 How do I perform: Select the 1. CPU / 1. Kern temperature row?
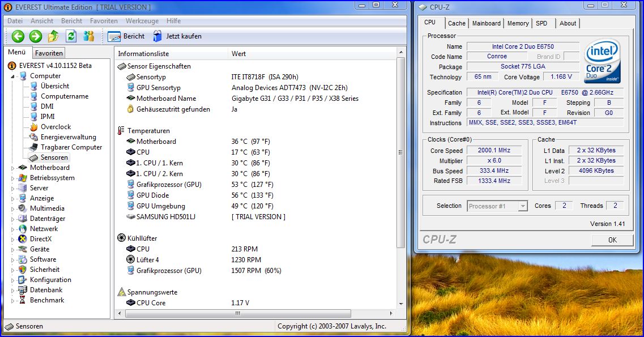pos(256,163)
